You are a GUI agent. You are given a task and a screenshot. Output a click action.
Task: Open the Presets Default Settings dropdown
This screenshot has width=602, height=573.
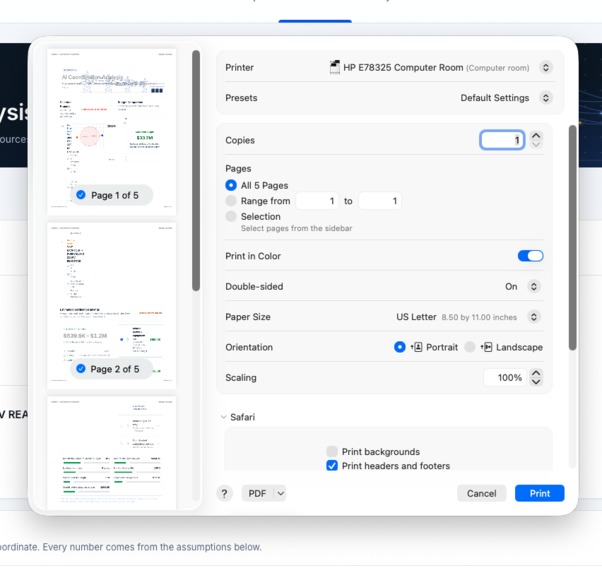[546, 98]
